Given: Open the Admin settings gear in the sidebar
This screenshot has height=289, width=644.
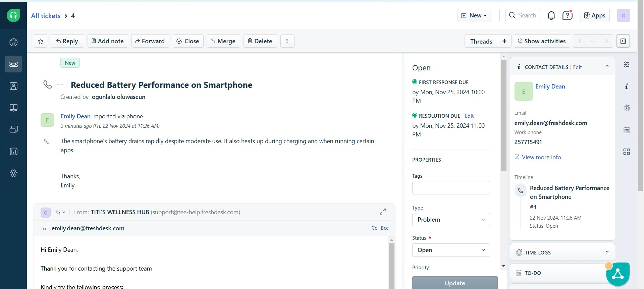Looking at the screenshot, I should (x=13, y=173).
